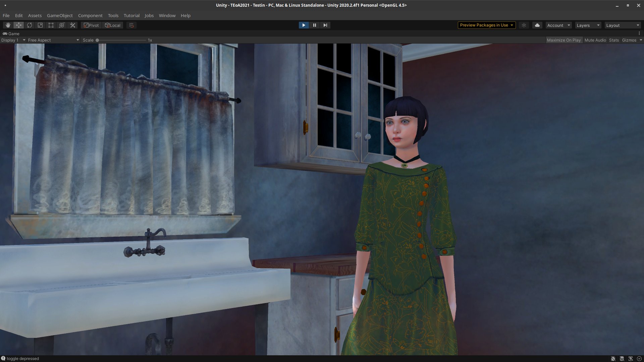This screenshot has width=644, height=362.
Task: Click the 'toggle depressed' status message
Action: pyautogui.click(x=23, y=359)
